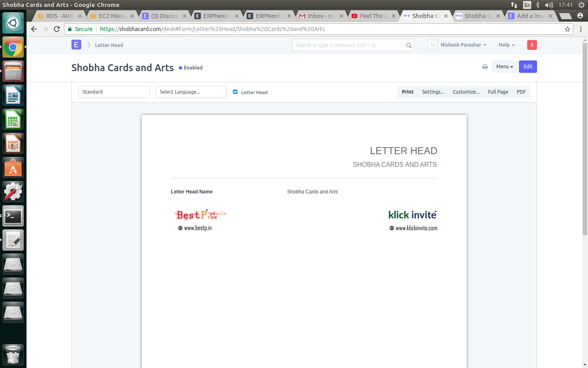
Task: Open the Select Language dropdown
Action: (x=191, y=92)
